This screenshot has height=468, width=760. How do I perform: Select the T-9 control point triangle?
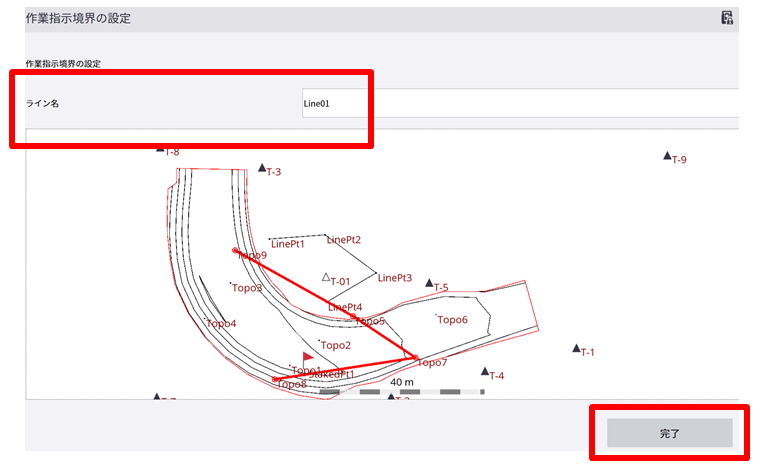pyautogui.click(x=667, y=156)
